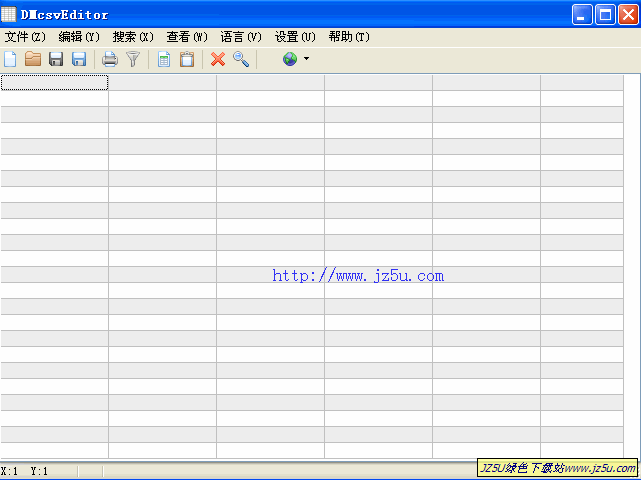Open the 查看(W) menu
641x480 pixels.
(x=187, y=37)
